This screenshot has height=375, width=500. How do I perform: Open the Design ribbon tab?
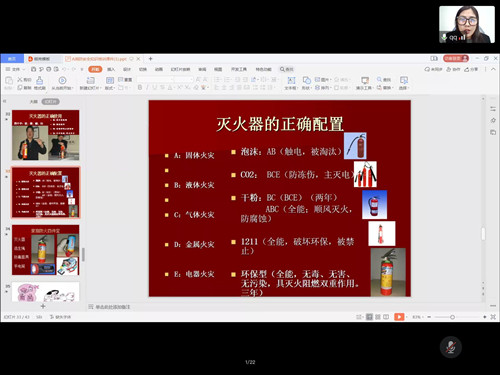click(127, 69)
